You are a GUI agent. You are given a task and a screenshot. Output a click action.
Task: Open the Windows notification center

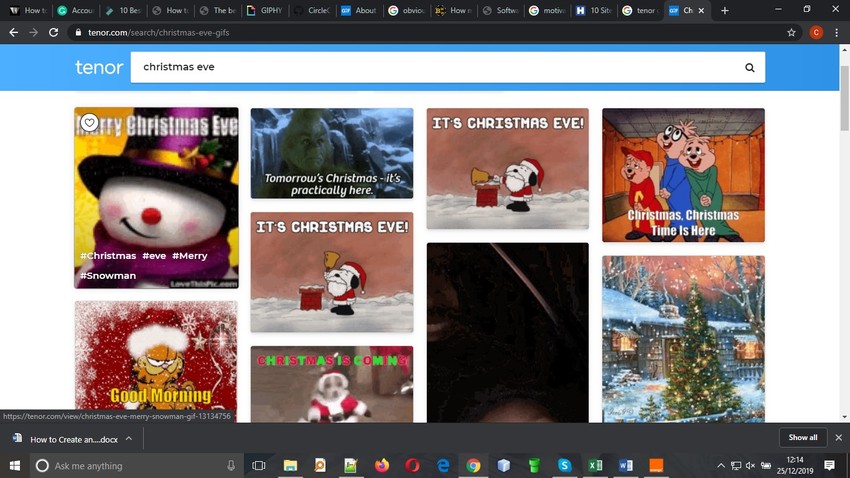click(829, 466)
